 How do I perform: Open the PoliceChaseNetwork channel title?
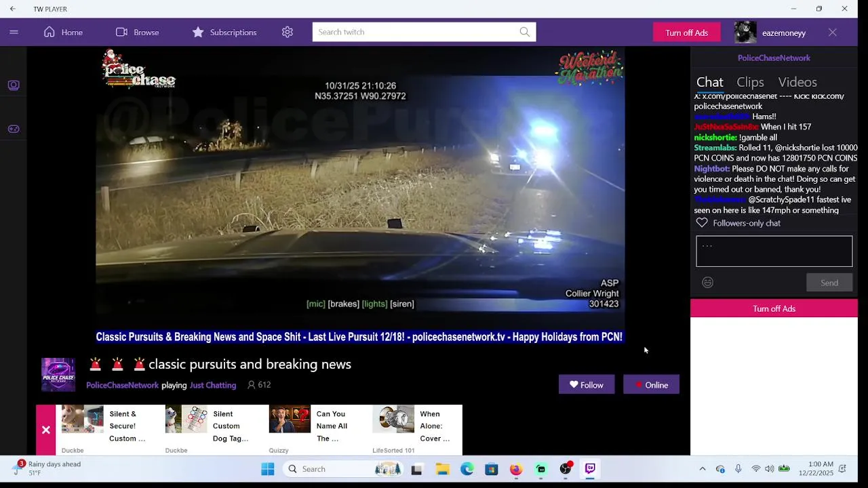pos(774,58)
